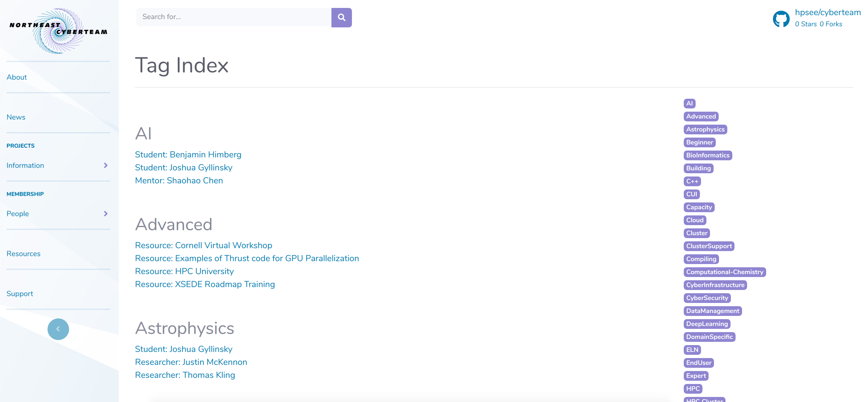Screen dimensions: 868x402
Task: Open Resource: Cornell Virtual Workshop
Action: (204, 245)
